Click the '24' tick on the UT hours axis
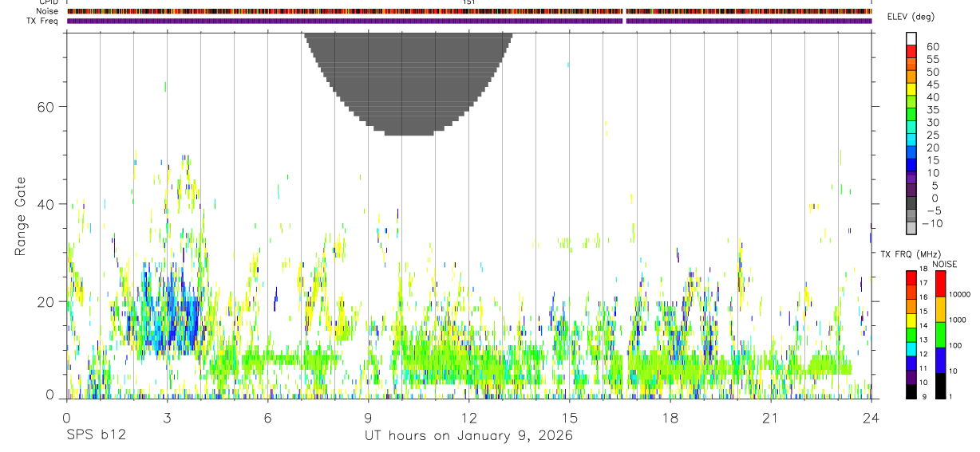Image resolution: width=980 pixels, height=452 pixels. (x=871, y=418)
